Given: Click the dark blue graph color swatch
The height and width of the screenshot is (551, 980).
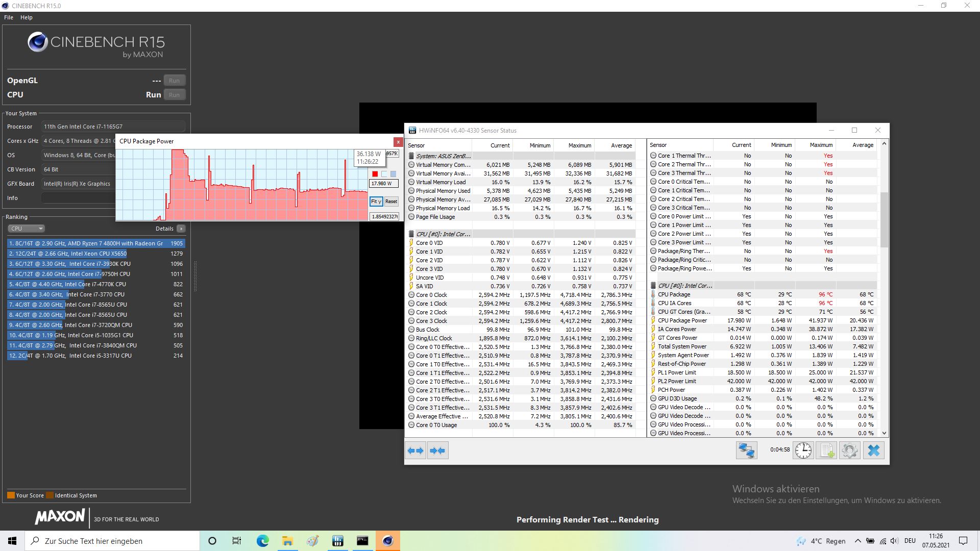Looking at the screenshot, I should pyautogui.click(x=393, y=174).
